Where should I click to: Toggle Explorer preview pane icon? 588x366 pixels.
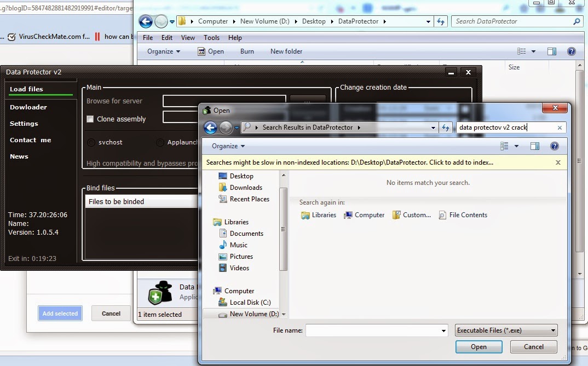coord(552,51)
